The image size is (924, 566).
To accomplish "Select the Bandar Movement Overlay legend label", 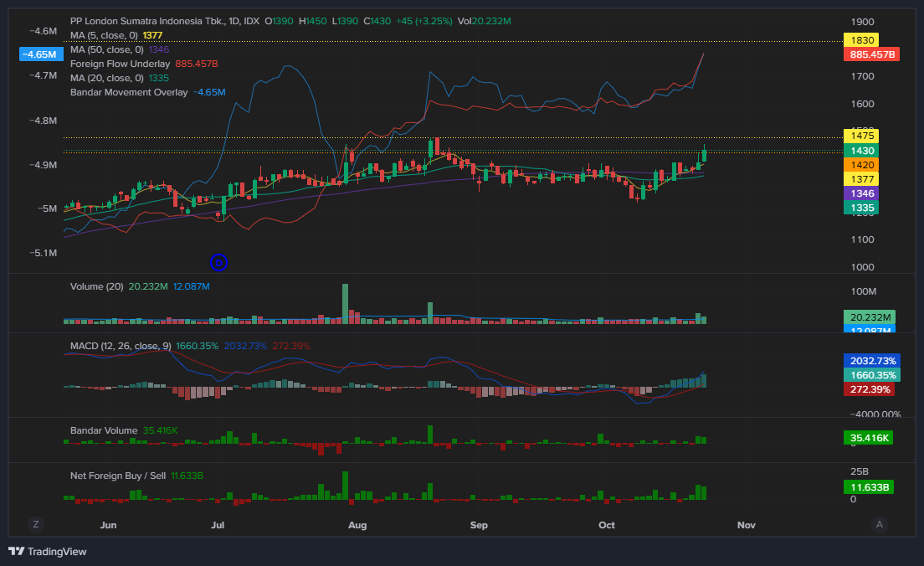I will tap(129, 92).
